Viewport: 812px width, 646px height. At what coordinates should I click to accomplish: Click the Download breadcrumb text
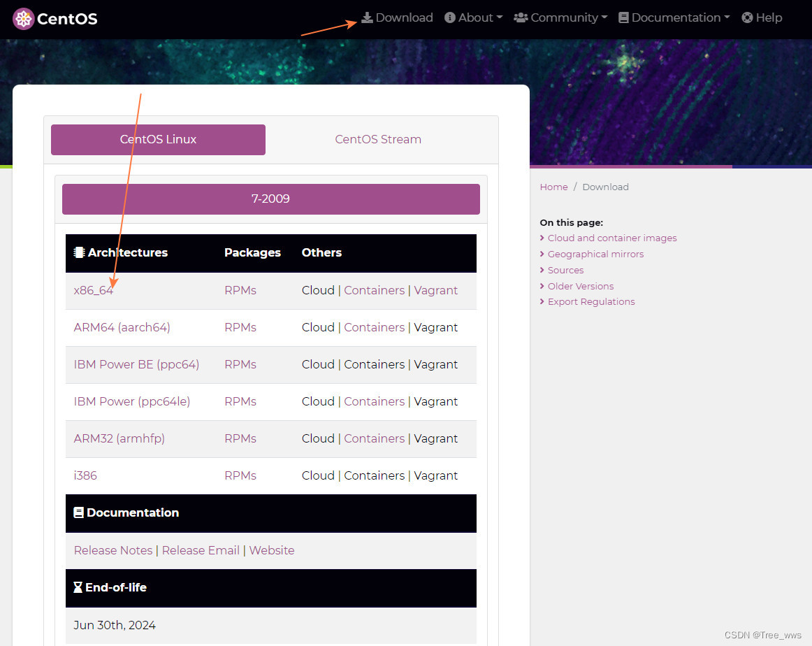(605, 187)
